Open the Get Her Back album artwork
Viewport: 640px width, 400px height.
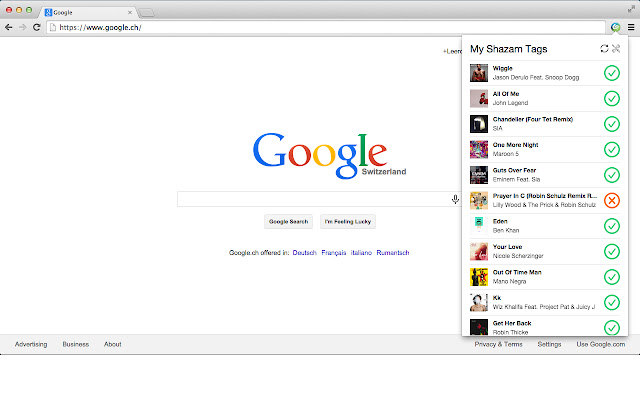479,327
